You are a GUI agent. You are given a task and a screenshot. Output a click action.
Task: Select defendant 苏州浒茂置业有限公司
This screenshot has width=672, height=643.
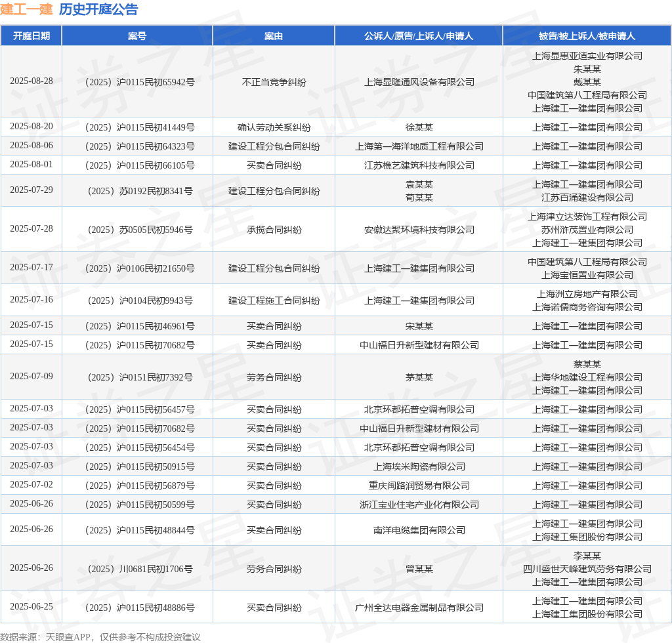587,230
